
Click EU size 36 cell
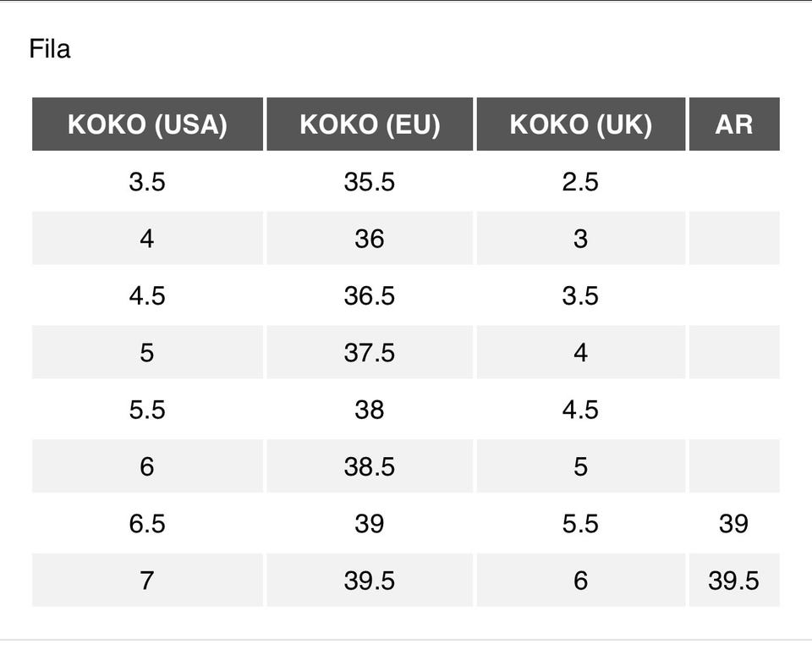pyautogui.click(x=370, y=239)
